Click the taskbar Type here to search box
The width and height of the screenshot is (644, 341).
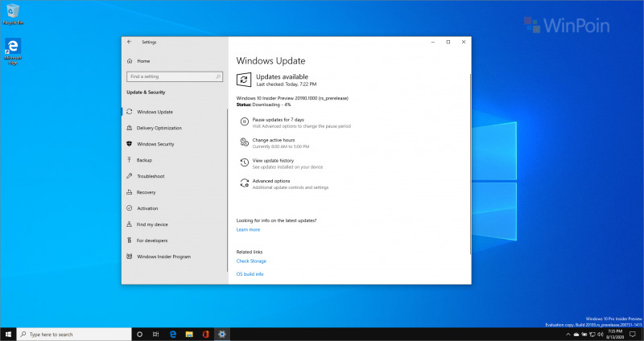point(74,335)
